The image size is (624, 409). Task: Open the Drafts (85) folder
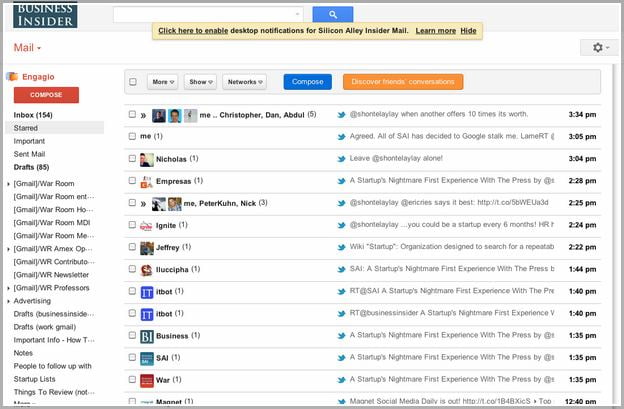31,167
